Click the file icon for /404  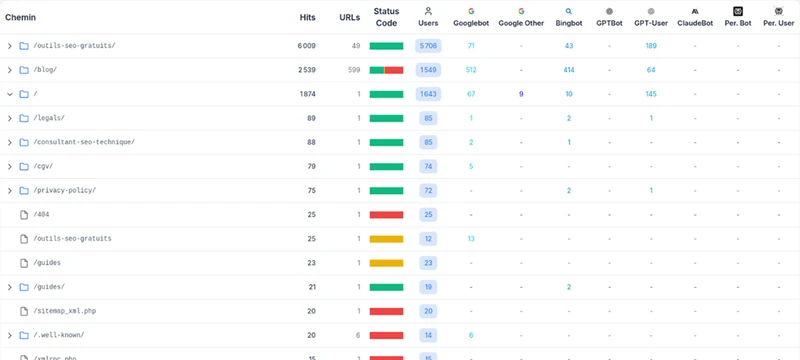pos(23,215)
